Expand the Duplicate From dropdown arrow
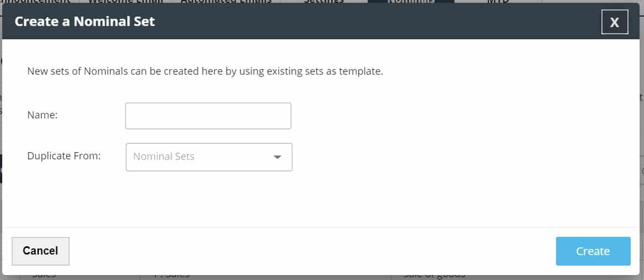This screenshot has width=644, height=280. point(278,157)
